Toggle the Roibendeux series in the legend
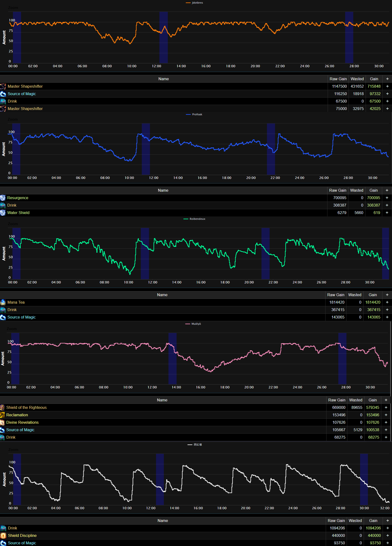 click(194, 219)
